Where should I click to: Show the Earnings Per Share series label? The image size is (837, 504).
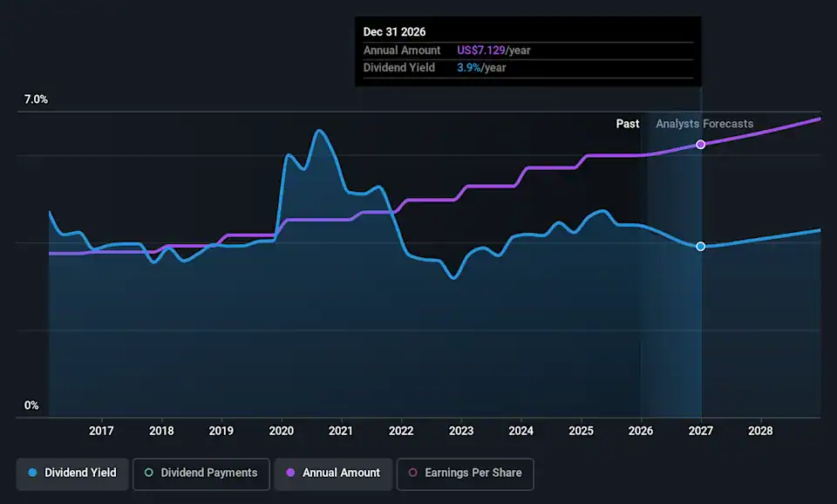pos(473,473)
